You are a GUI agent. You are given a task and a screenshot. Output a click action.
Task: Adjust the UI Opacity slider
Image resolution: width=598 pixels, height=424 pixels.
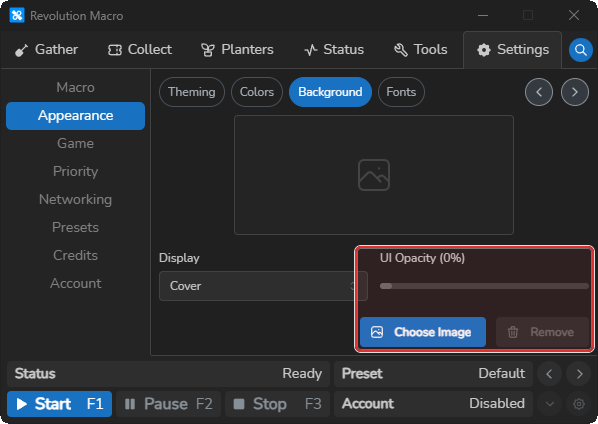coord(484,286)
